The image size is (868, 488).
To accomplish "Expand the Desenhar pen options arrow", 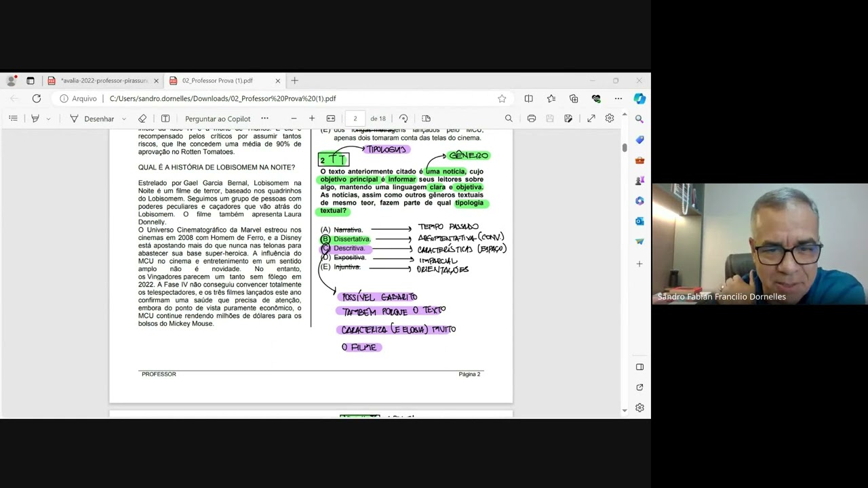I will click(124, 119).
